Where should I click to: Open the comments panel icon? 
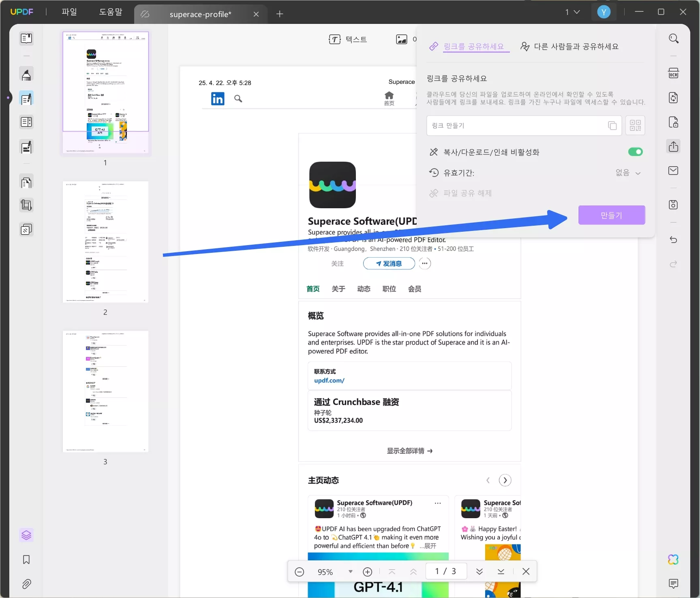674,583
